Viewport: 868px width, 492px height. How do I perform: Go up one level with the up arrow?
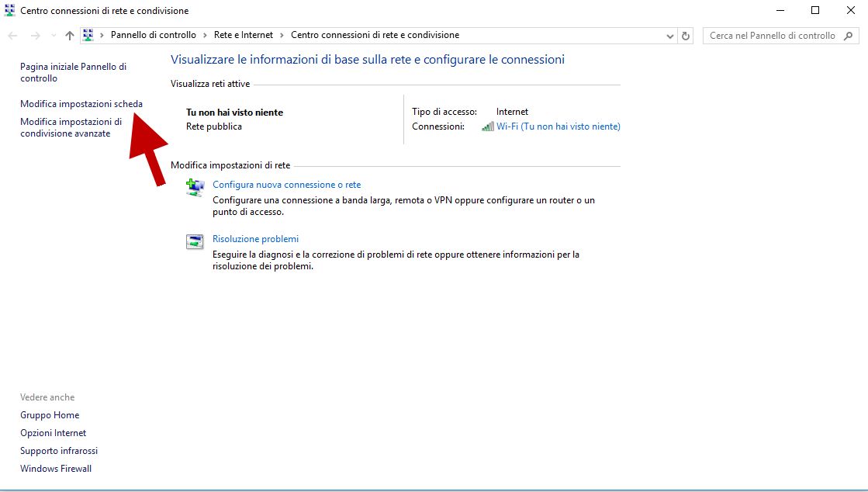70,36
